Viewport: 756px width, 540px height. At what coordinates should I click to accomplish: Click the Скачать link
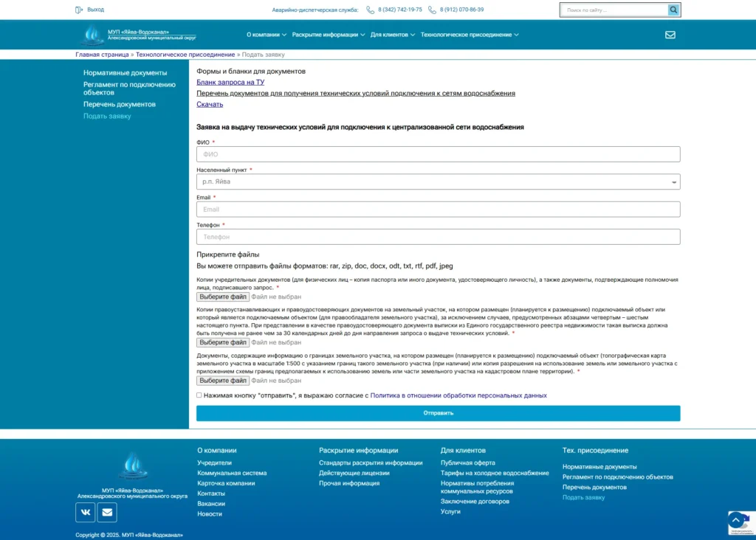209,104
